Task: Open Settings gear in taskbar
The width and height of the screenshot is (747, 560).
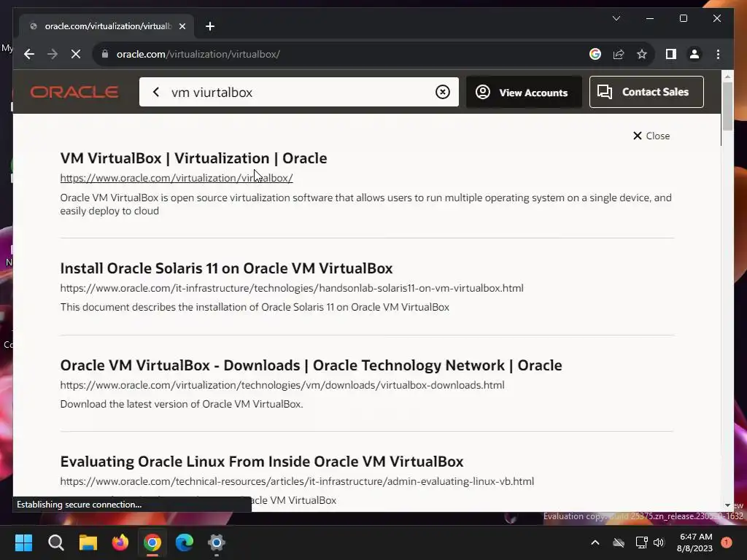Action: click(x=216, y=542)
